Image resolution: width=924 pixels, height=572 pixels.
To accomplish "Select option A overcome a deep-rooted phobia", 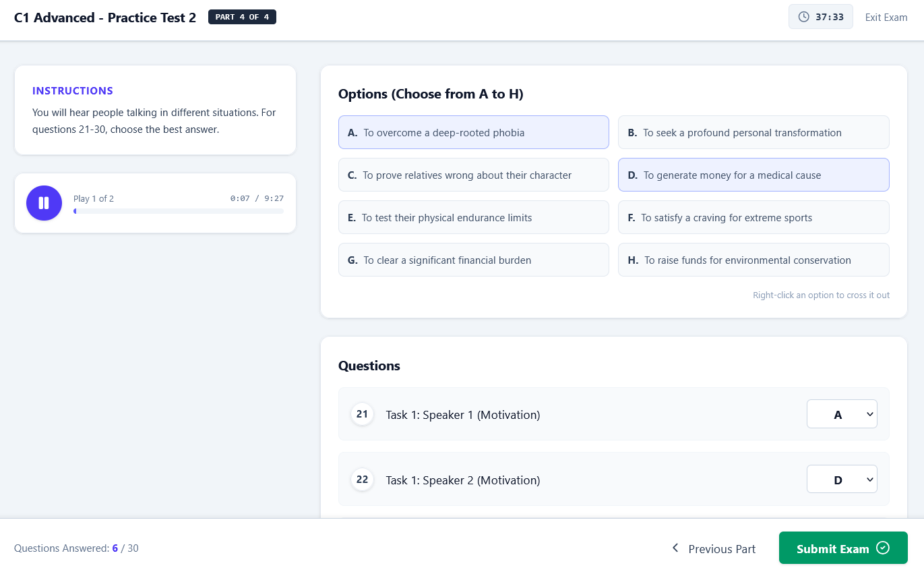I will tap(473, 132).
